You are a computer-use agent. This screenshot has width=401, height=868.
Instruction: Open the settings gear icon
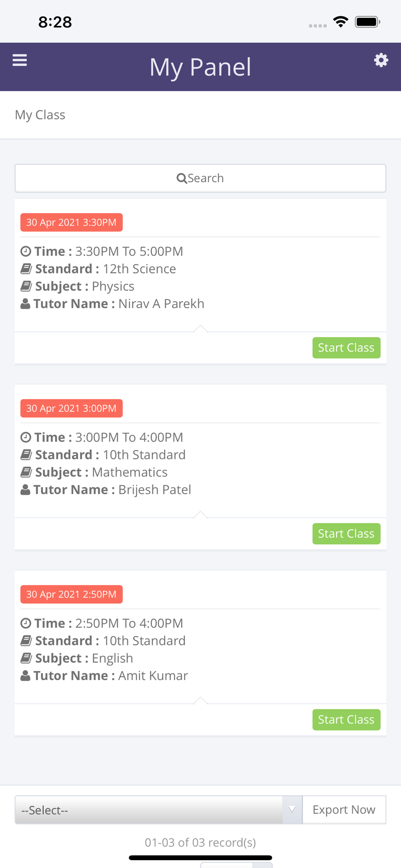[381, 60]
